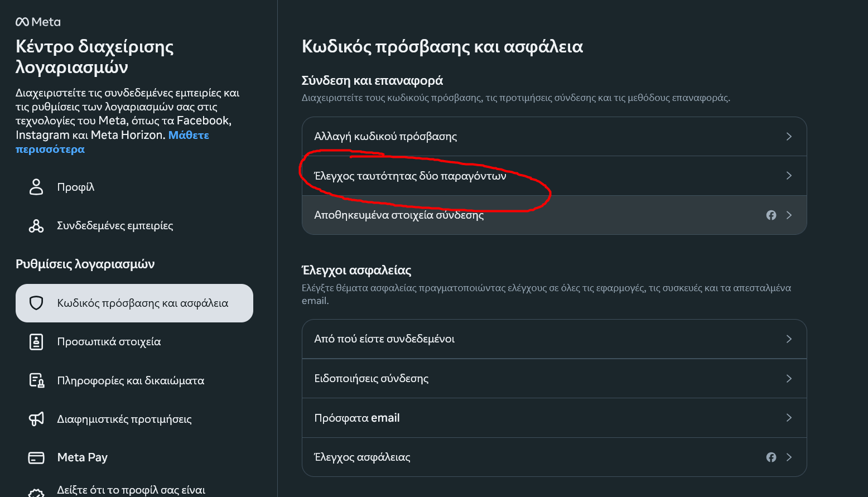Open the Προφίλ sidebar item

pyautogui.click(x=134, y=187)
